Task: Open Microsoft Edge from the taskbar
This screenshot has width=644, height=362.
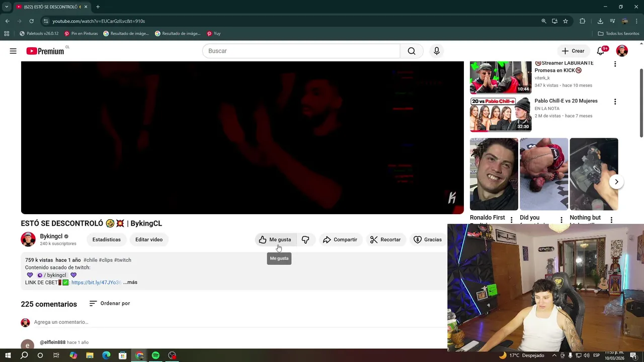Action: [106, 355]
